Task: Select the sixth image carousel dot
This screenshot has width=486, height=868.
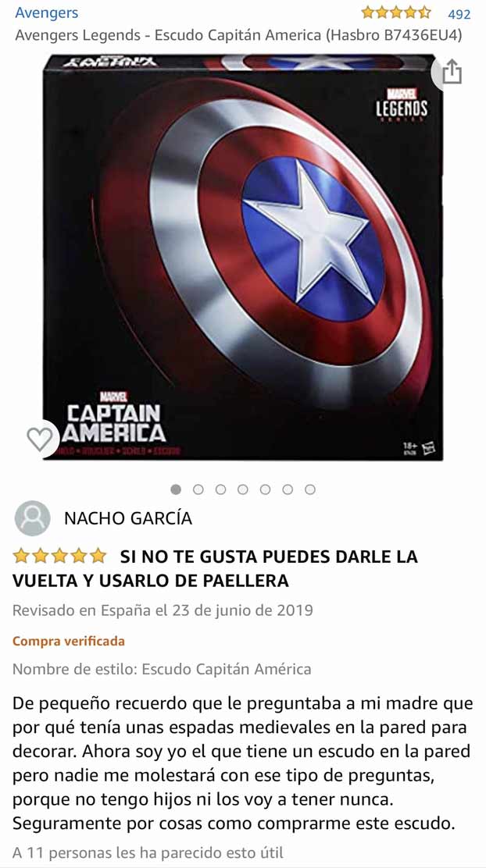Action: tap(288, 489)
